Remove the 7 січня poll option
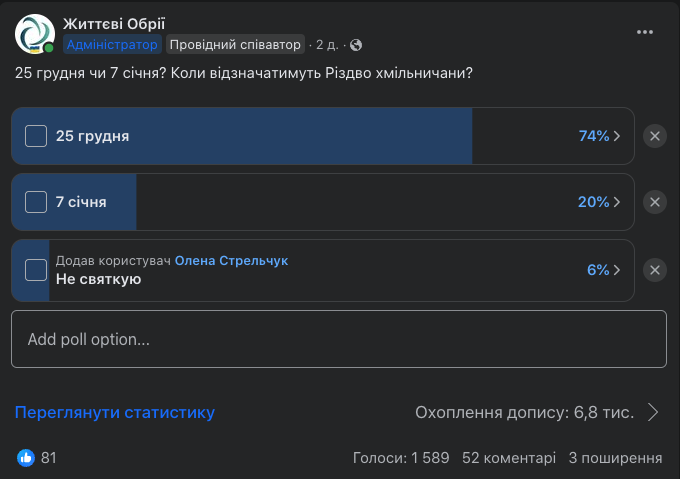680x479 pixels. [655, 202]
